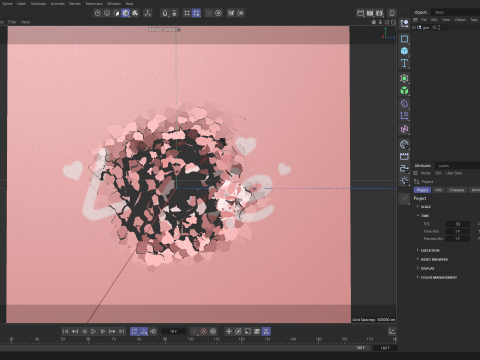Viewport: 480px width, 360px height.
Task: Open Edit Render Settings icon
Action: coord(379,13)
